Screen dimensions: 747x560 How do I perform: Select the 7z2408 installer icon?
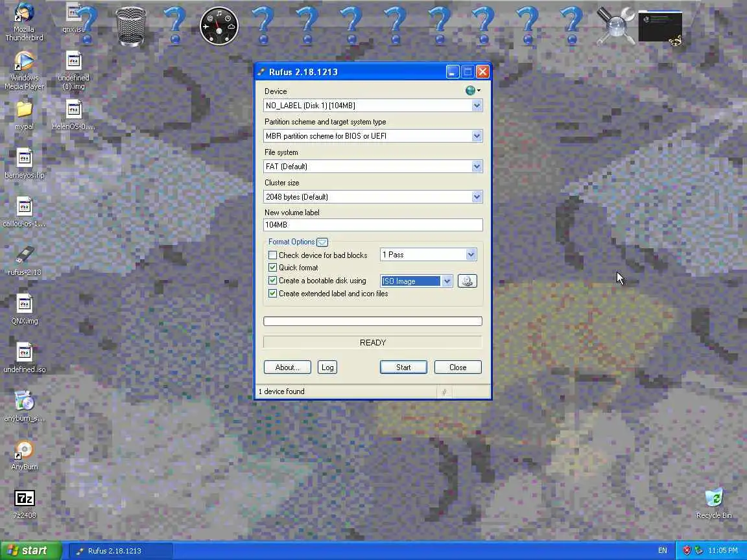coord(24,504)
